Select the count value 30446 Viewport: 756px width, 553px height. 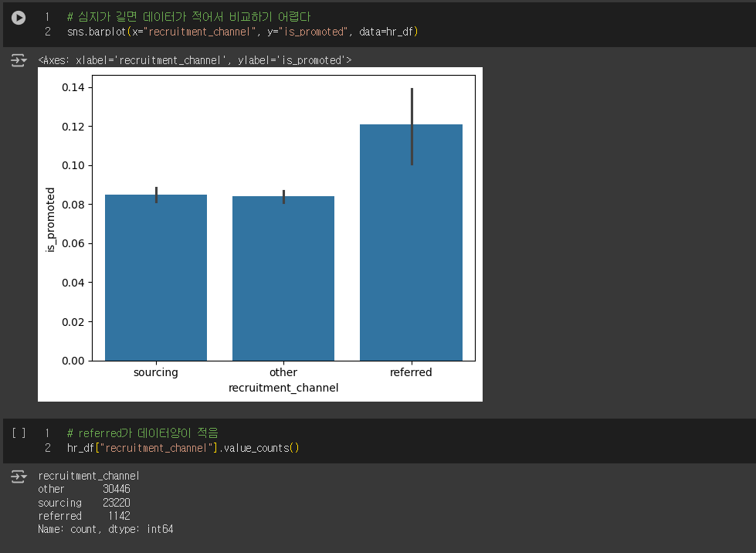pyautogui.click(x=116, y=490)
